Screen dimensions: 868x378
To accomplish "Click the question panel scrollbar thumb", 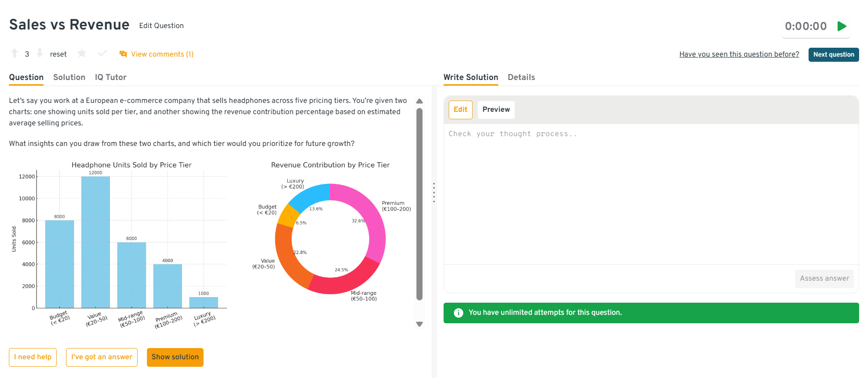I will click(419, 204).
